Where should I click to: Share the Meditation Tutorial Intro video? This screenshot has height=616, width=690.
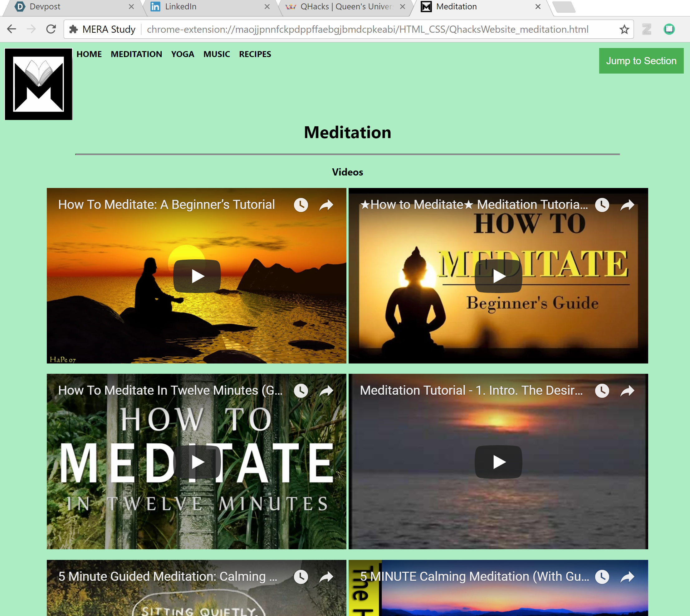tap(627, 391)
